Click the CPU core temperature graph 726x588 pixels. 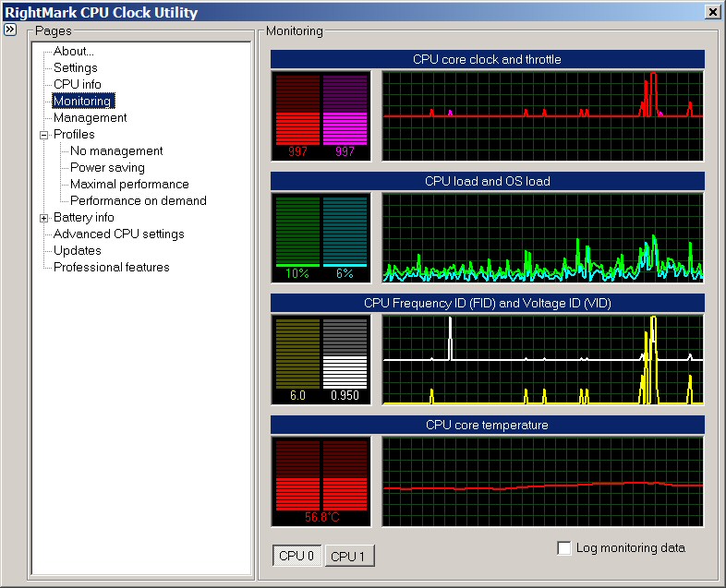[542, 482]
